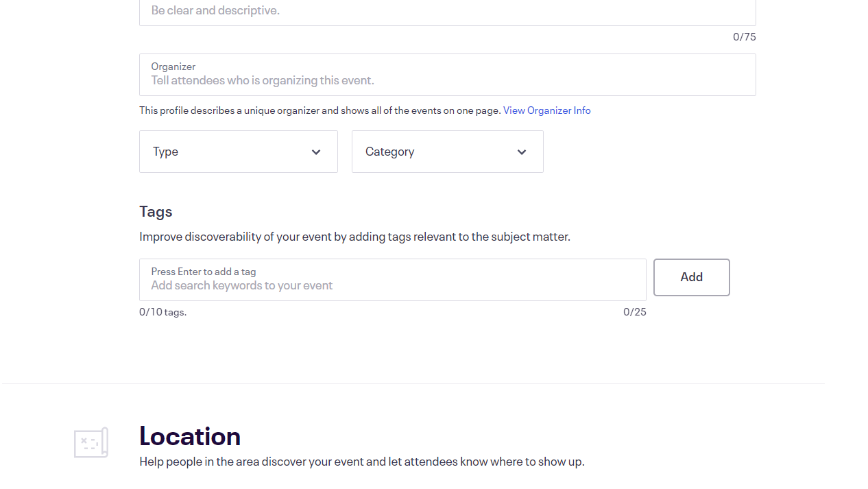Click the 'Improve discoverability' tags description
Viewport: 868px width, 489px height.
click(354, 237)
